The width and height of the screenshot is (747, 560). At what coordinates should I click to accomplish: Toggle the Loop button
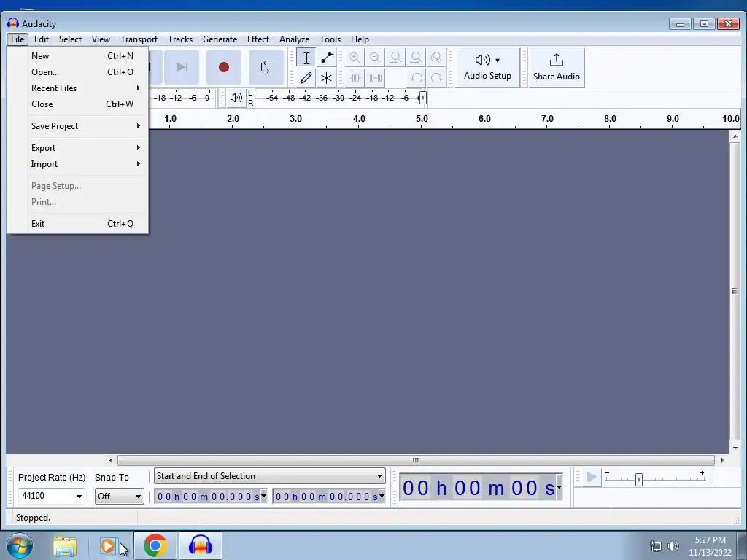[266, 67]
